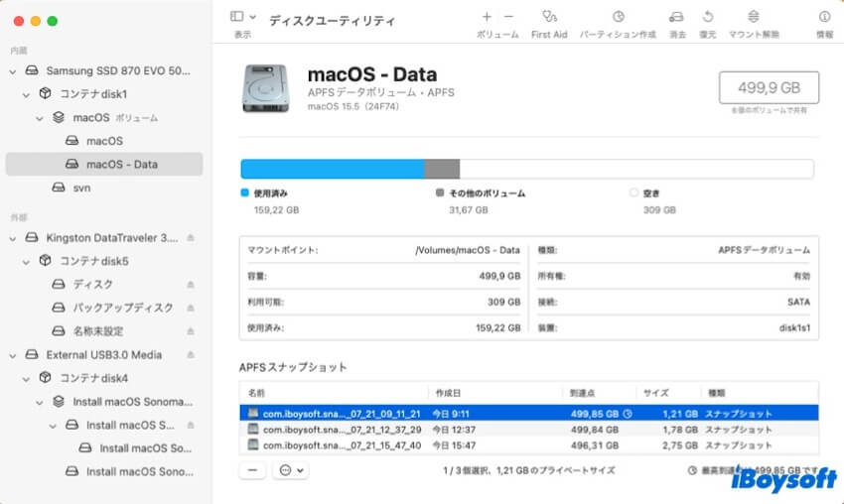Collapse Install macOS Sonoma volume group chevron

coord(40,403)
